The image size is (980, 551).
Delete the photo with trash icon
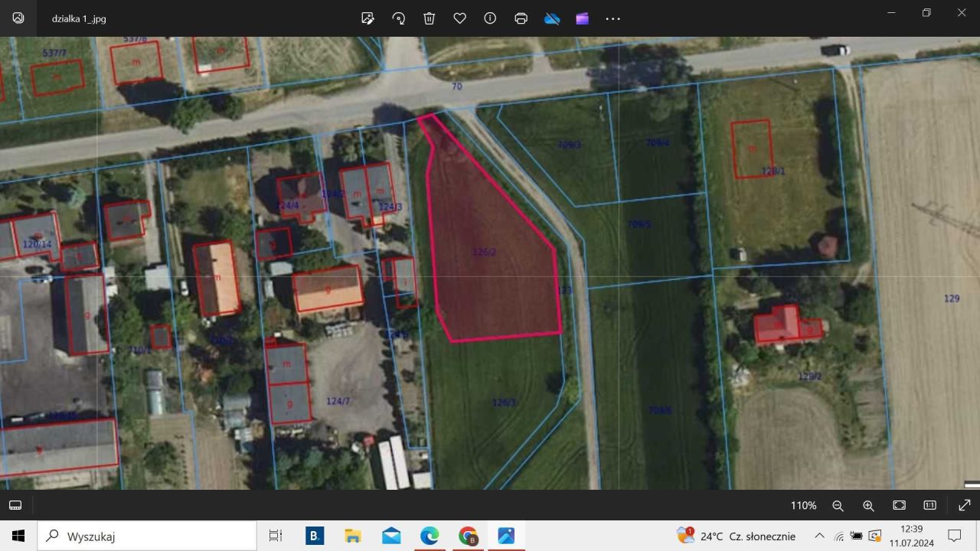429,18
